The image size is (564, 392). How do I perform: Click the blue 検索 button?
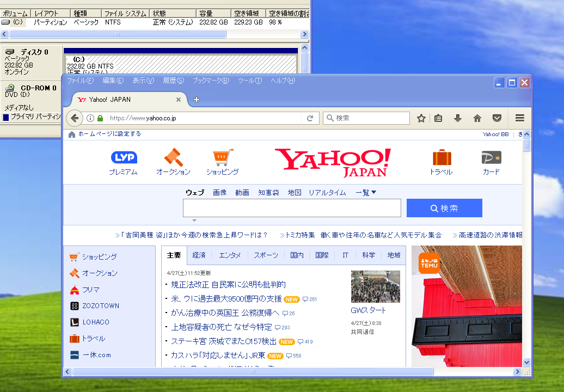coord(444,208)
